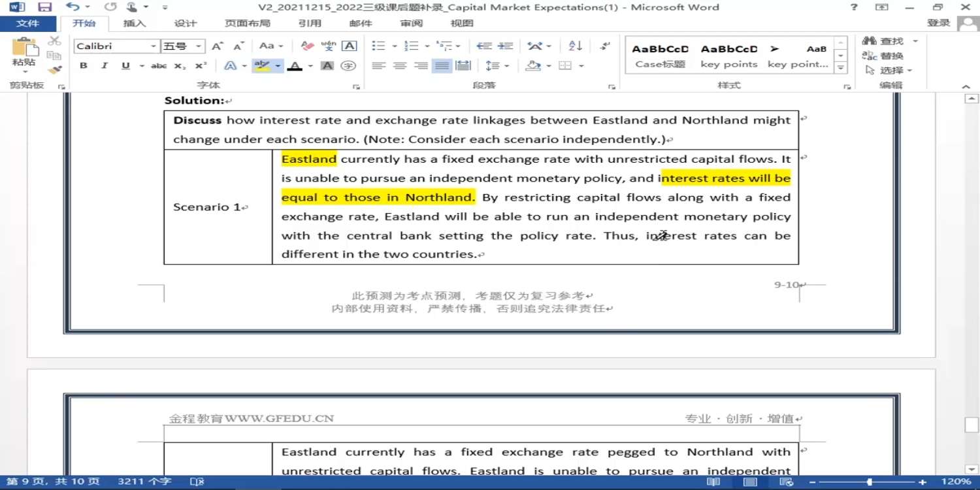
Task: Click the increase font size icon
Action: pyautogui.click(x=218, y=46)
